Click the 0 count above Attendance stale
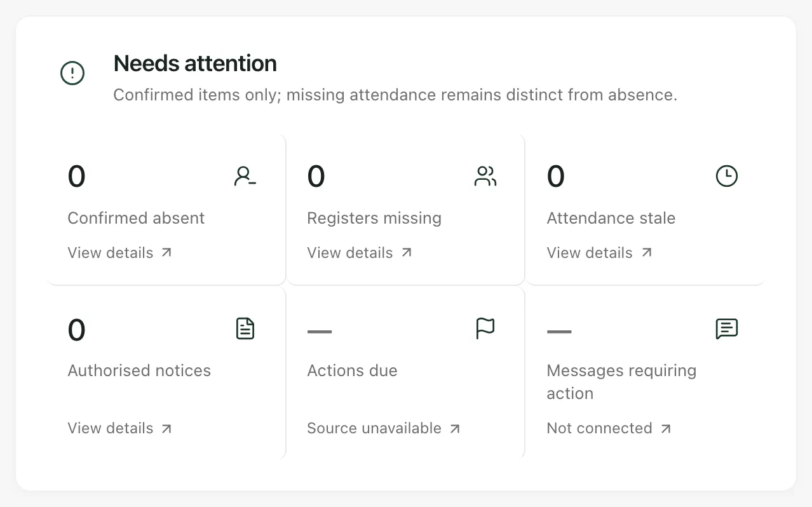The image size is (812, 507). (x=555, y=177)
